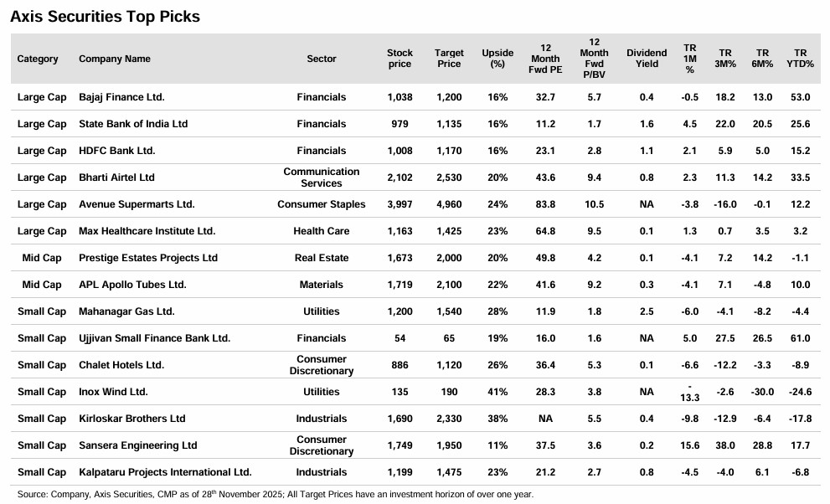Select the Bajaj Finance Ltd. company cell
830x504 pixels.
click(121, 97)
